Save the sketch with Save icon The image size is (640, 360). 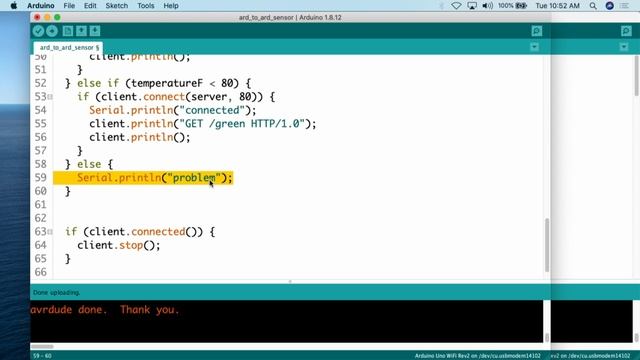95,31
